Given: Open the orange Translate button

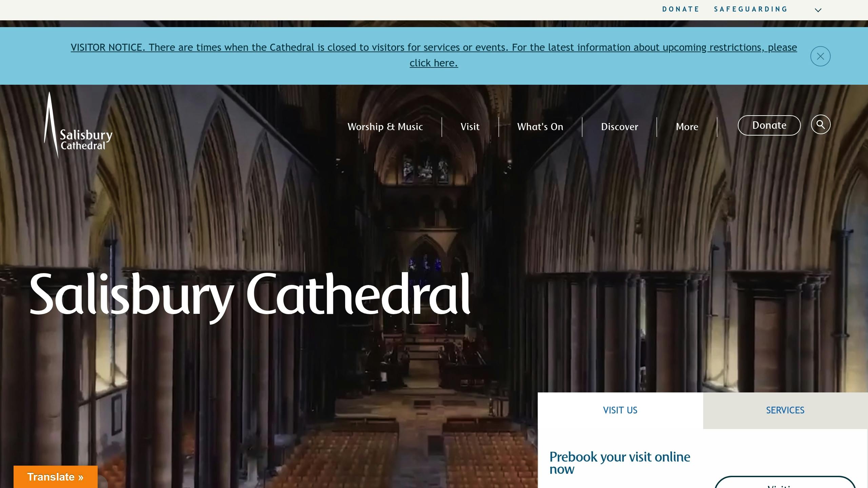Looking at the screenshot, I should pos(56,477).
